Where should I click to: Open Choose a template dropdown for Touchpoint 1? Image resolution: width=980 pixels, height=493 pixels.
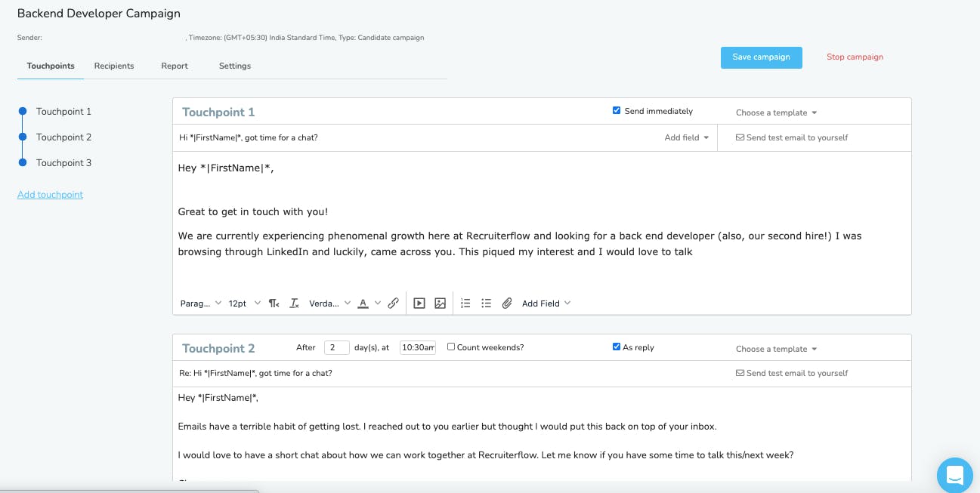click(x=777, y=112)
